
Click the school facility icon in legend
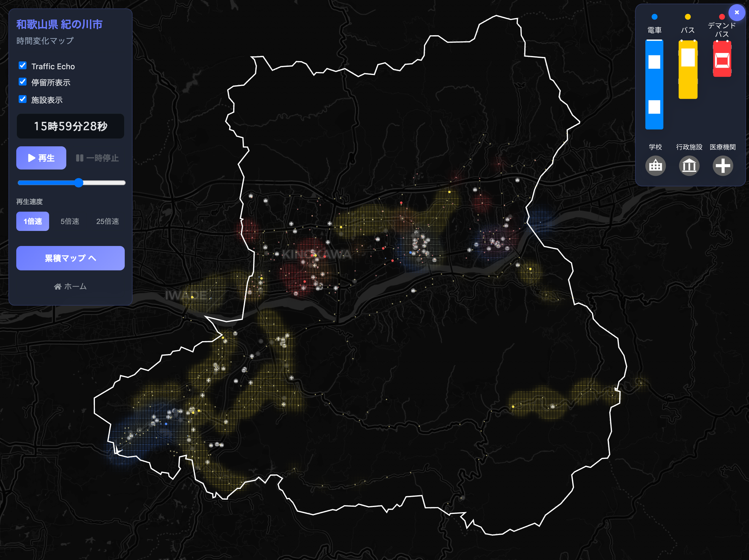point(655,166)
